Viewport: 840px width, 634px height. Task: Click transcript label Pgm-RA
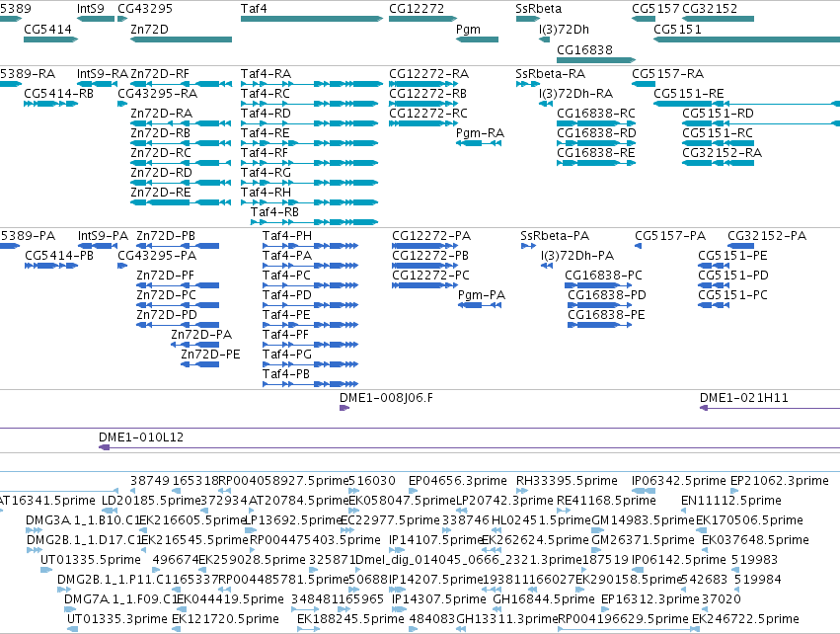(480, 133)
